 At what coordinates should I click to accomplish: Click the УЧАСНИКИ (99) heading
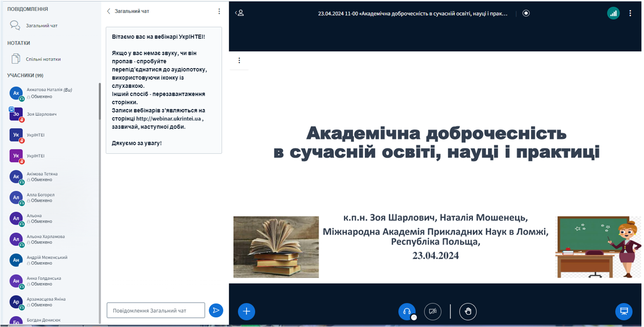(25, 75)
